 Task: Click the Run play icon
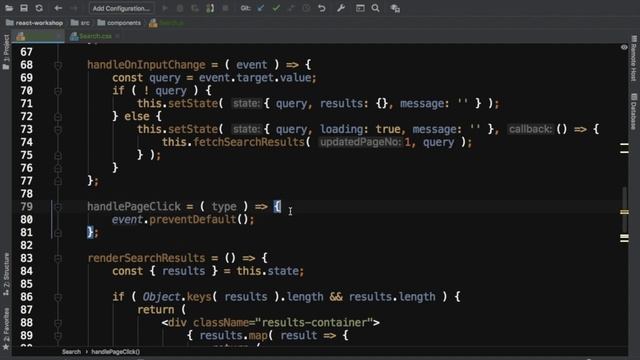[165, 8]
